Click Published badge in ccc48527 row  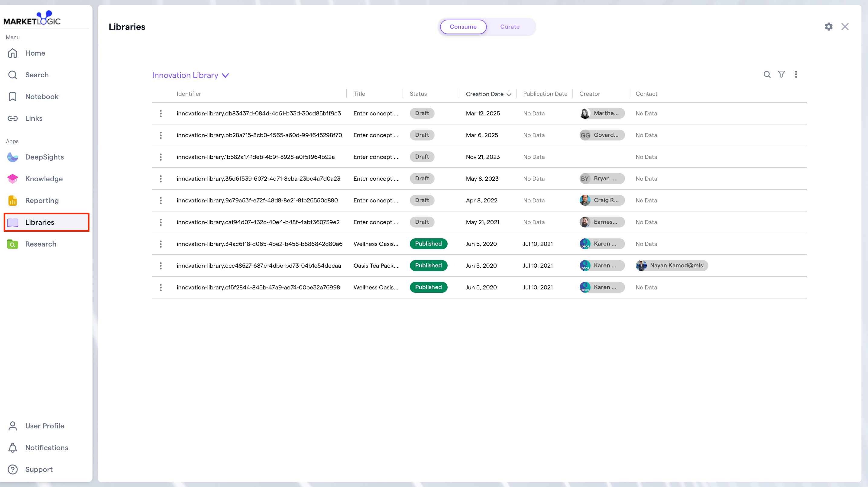pyautogui.click(x=428, y=265)
